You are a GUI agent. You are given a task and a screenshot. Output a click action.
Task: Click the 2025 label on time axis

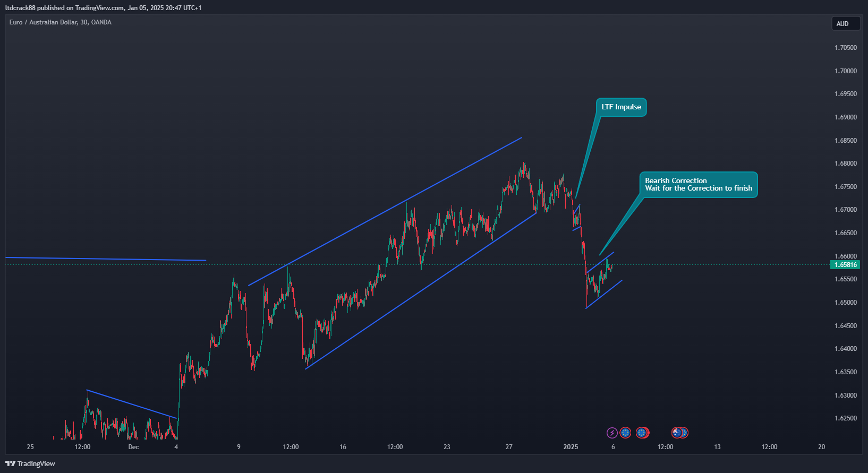(x=571, y=447)
